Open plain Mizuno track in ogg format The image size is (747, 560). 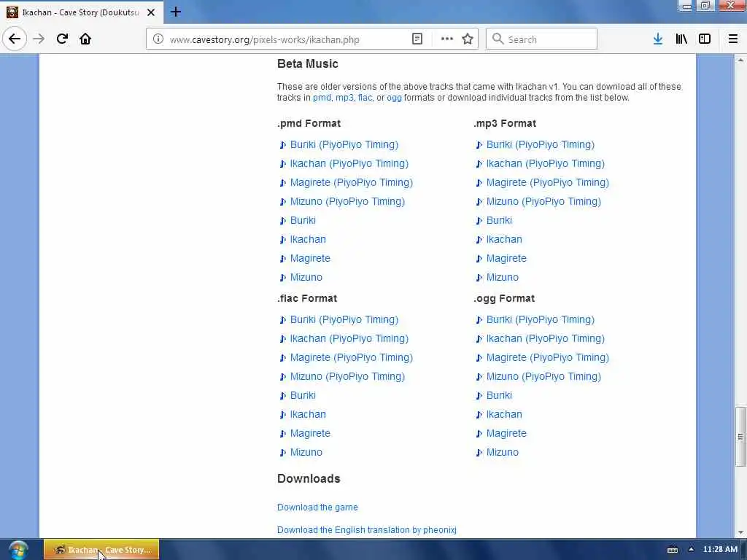(502, 453)
